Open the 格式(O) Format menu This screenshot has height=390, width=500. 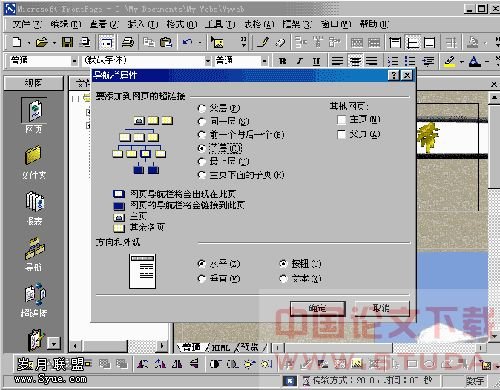(x=182, y=24)
